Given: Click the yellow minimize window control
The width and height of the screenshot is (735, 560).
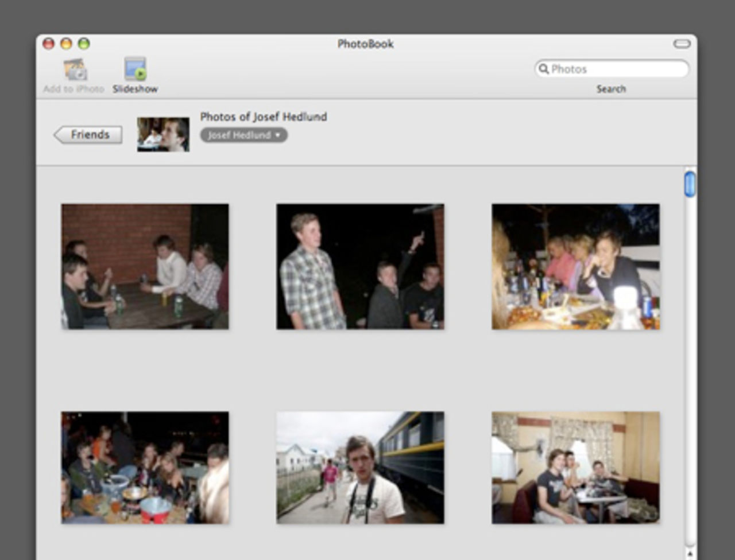Looking at the screenshot, I should click(x=67, y=43).
